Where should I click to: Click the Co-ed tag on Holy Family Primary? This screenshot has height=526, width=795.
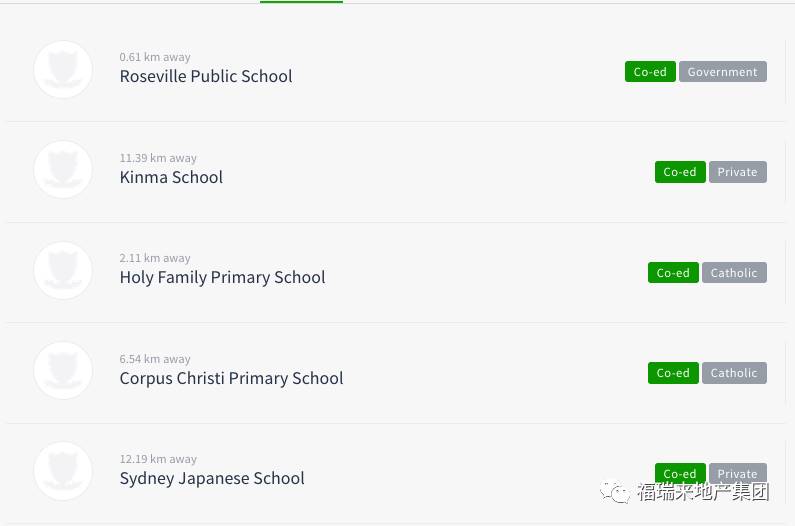[673, 272]
